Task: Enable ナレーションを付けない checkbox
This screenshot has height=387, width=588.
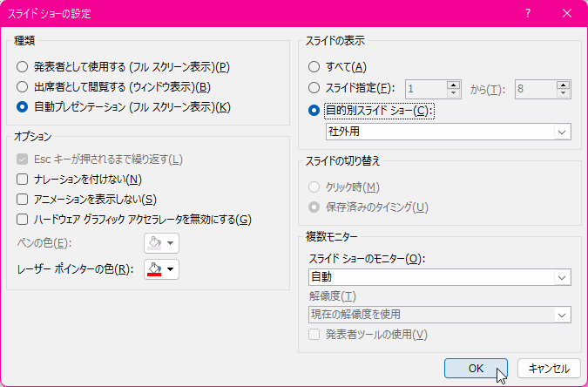Action: click(23, 180)
